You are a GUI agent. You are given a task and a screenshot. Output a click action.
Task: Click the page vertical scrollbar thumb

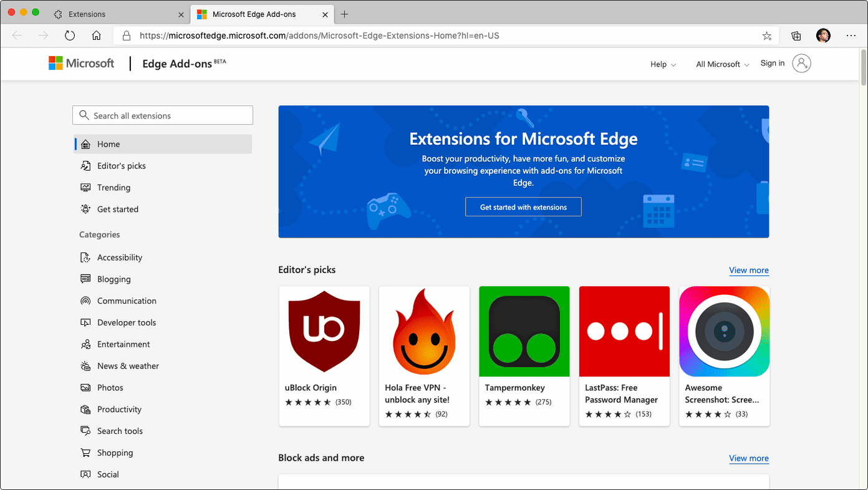pyautogui.click(x=864, y=67)
